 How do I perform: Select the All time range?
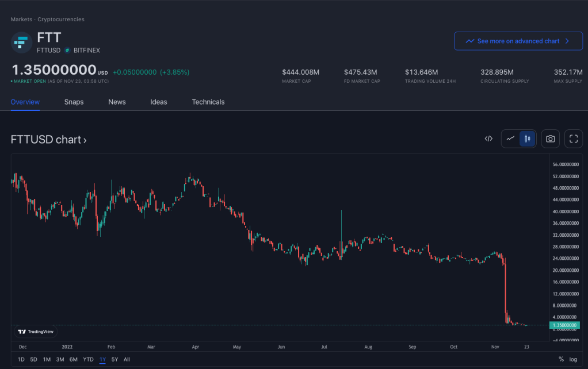tap(127, 359)
